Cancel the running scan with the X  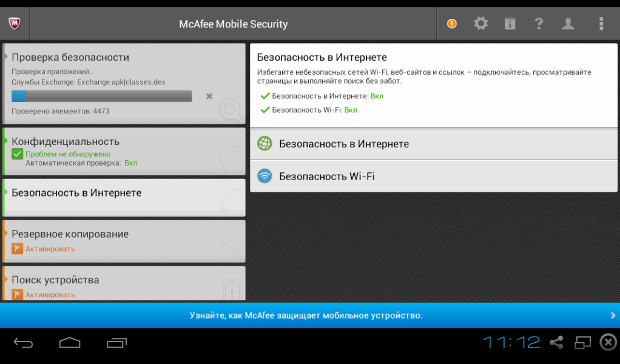209,96
